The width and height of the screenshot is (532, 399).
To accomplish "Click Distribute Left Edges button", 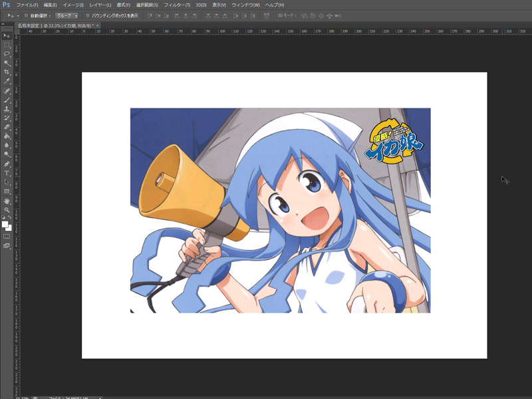I will tap(236, 15).
